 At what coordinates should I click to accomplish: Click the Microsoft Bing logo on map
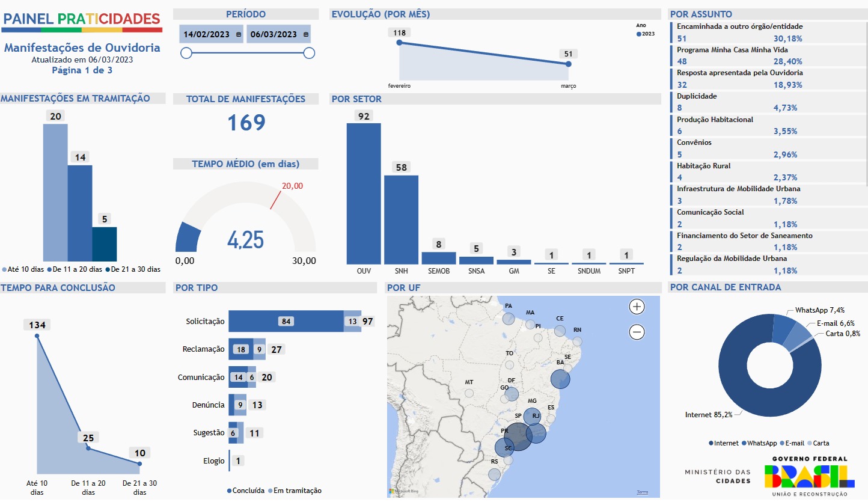(402, 492)
